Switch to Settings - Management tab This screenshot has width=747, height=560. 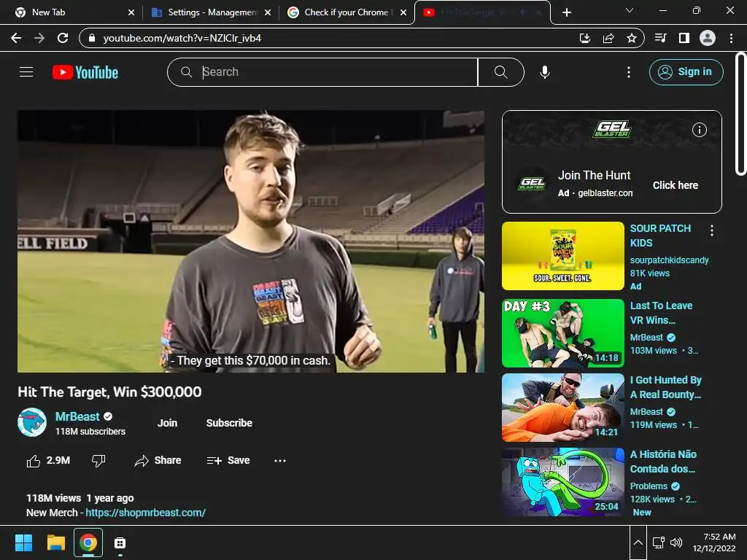(x=209, y=12)
